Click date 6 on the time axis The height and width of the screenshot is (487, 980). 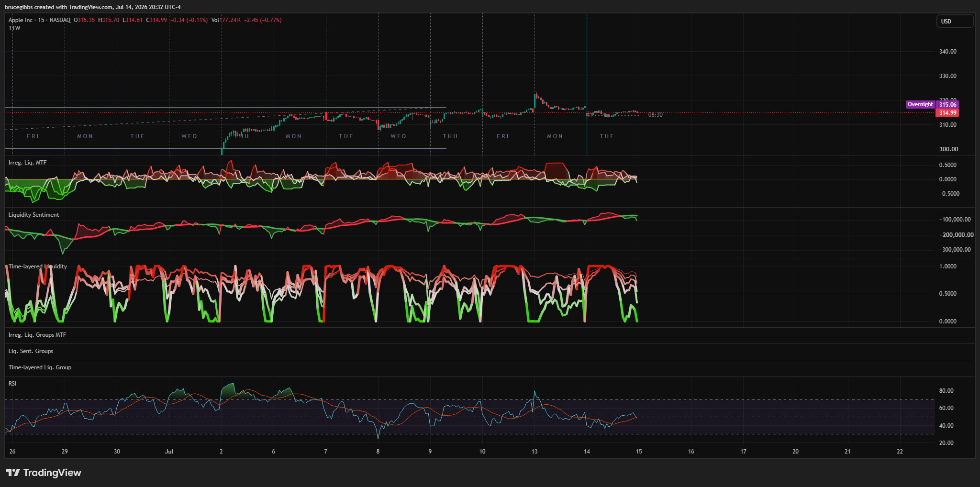[x=274, y=452]
